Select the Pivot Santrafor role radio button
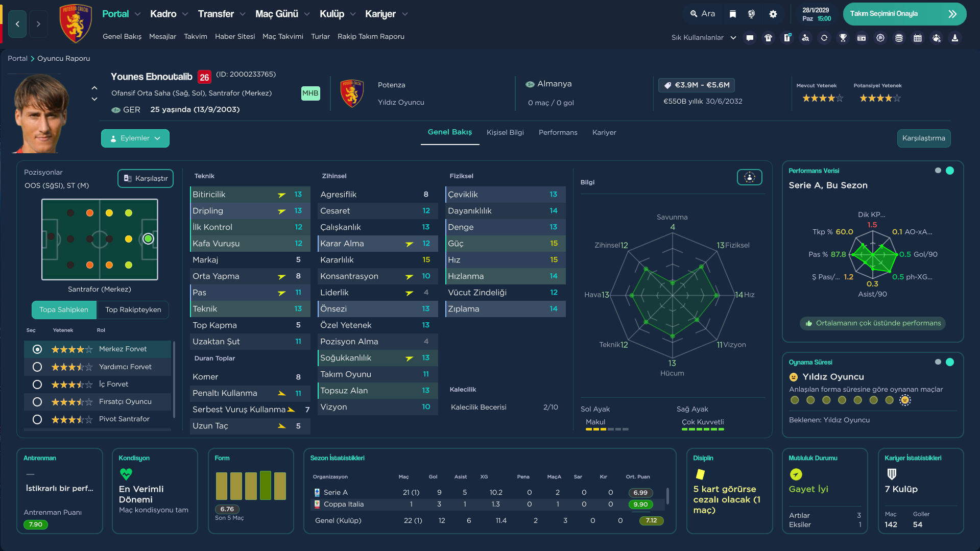 pyautogui.click(x=37, y=419)
